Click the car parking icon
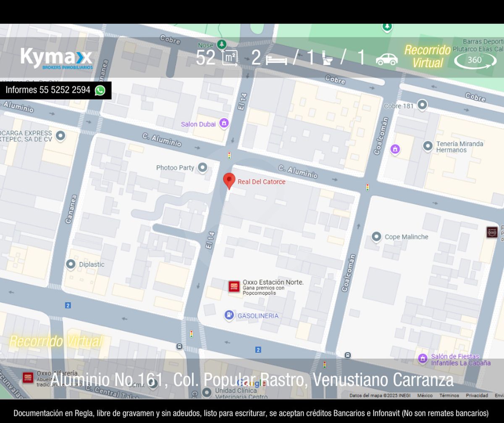The image size is (504, 423). click(387, 59)
